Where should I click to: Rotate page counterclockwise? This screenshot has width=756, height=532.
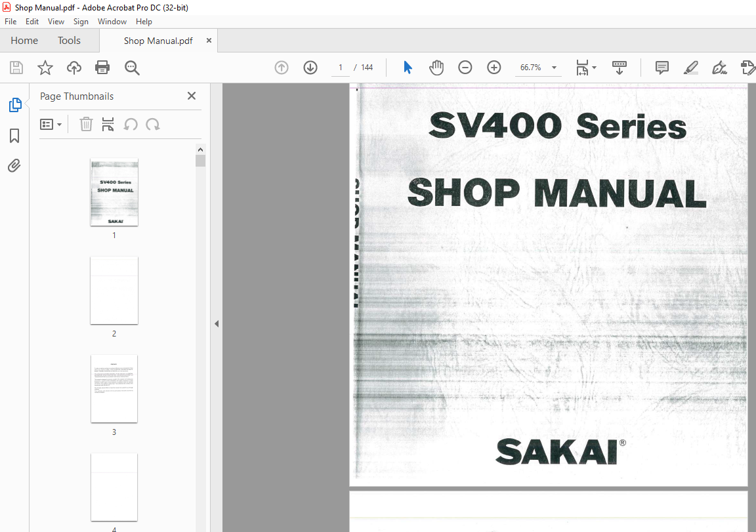coord(131,125)
